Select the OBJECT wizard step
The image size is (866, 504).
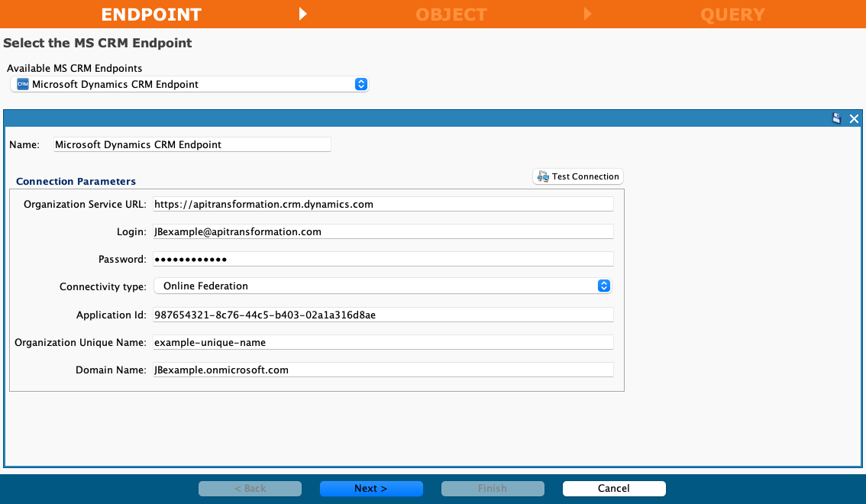tap(451, 14)
